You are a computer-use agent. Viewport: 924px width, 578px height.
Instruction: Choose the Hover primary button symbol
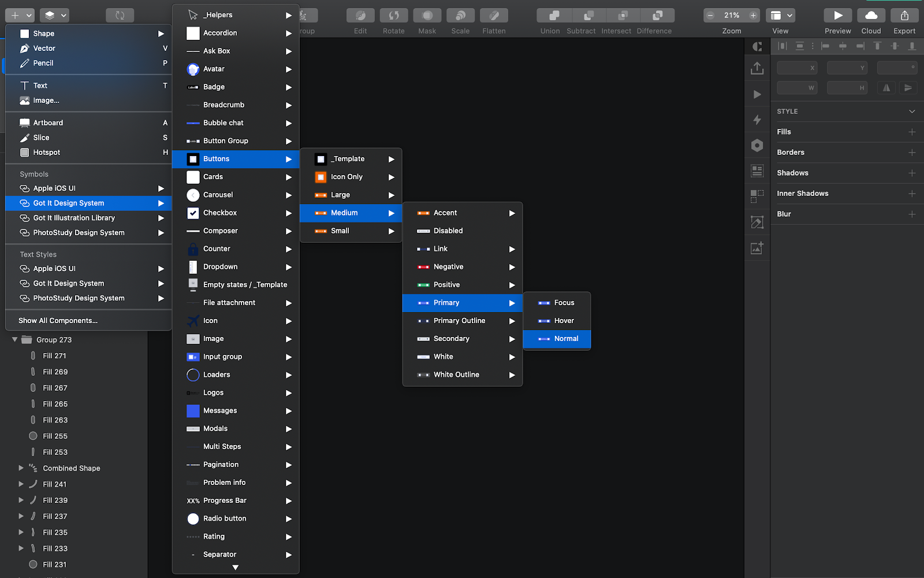tap(557, 321)
